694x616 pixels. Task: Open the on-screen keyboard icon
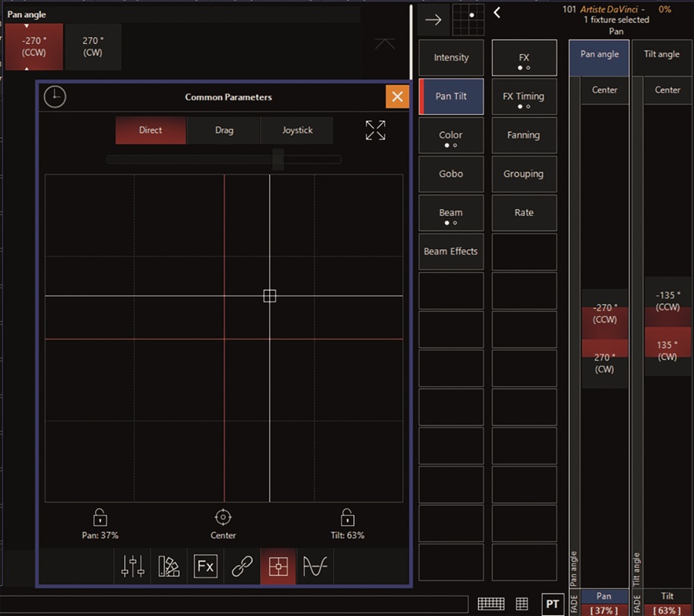coord(491,604)
